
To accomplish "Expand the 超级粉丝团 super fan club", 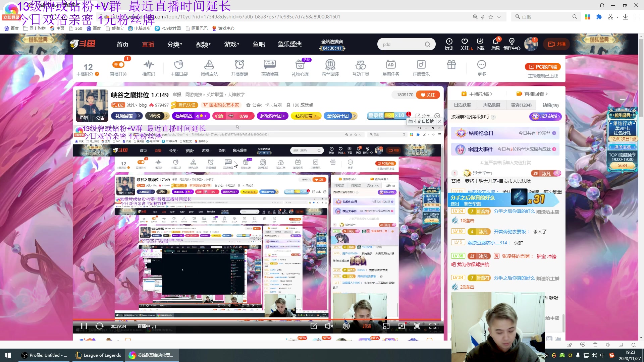I will coord(272,116).
